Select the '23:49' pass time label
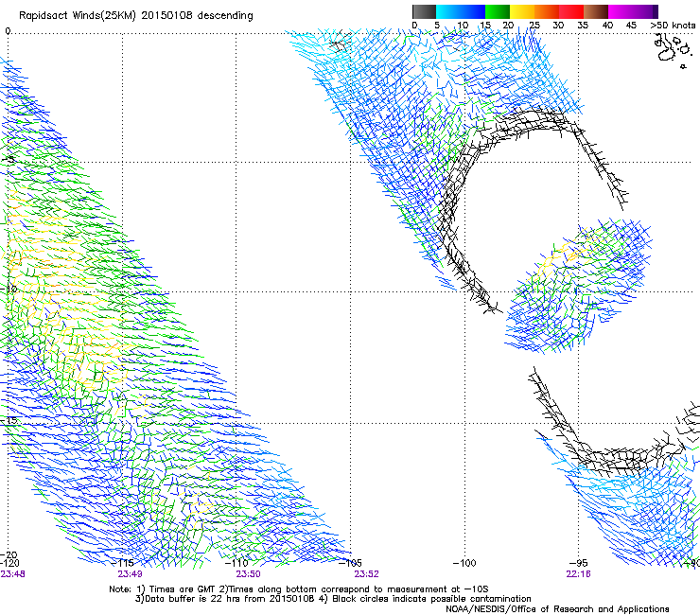This screenshot has width=700, height=615. coord(130,574)
